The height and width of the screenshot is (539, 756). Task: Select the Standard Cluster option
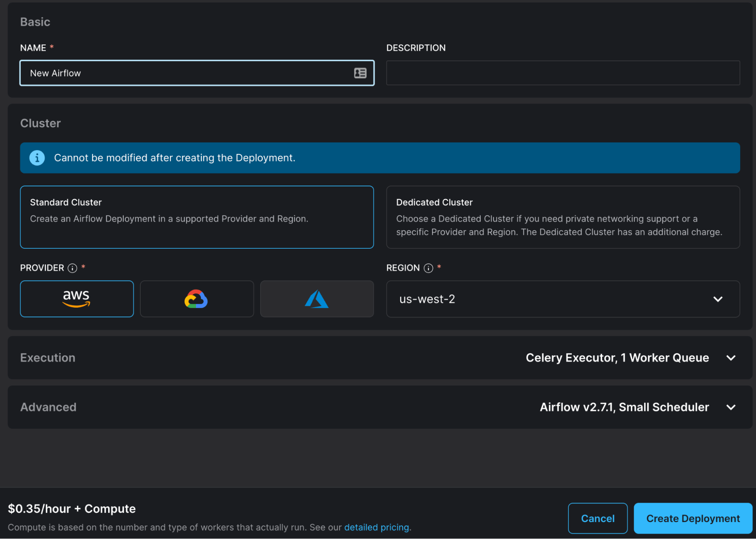pyautogui.click(x=197, y=217)
